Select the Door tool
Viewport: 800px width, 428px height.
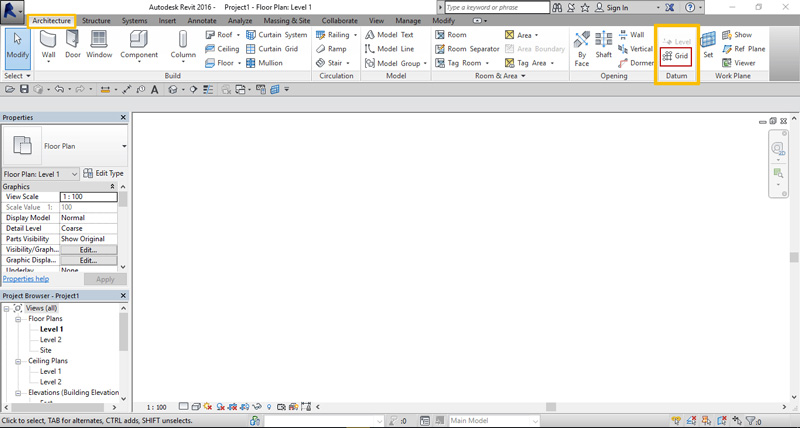click(73, 45)
